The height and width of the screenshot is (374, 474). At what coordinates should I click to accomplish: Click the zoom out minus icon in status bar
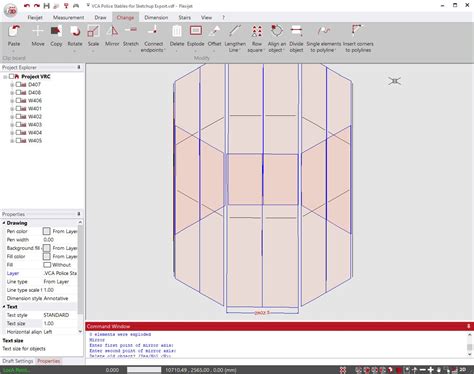click(x=422, y=370)
